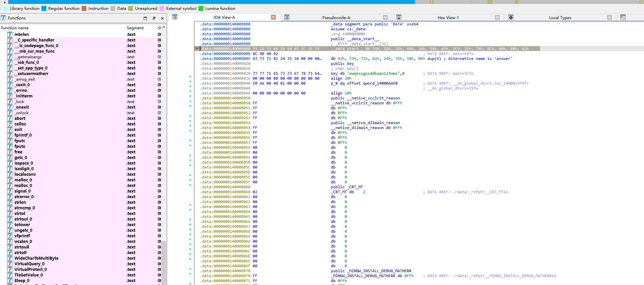Switch to the Pseudocode-A tab
The height and width of the screenshot is (285, 644).
point(336,17)
